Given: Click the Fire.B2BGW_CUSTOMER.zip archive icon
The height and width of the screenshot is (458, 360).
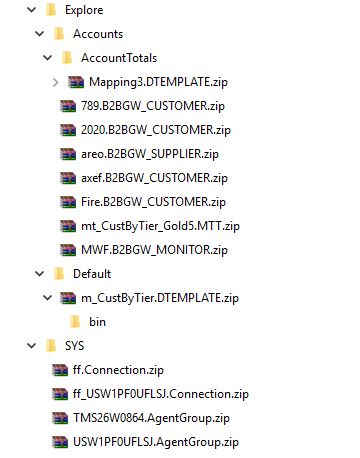Looking at the screenshot, I should click(x=68, y=202).
